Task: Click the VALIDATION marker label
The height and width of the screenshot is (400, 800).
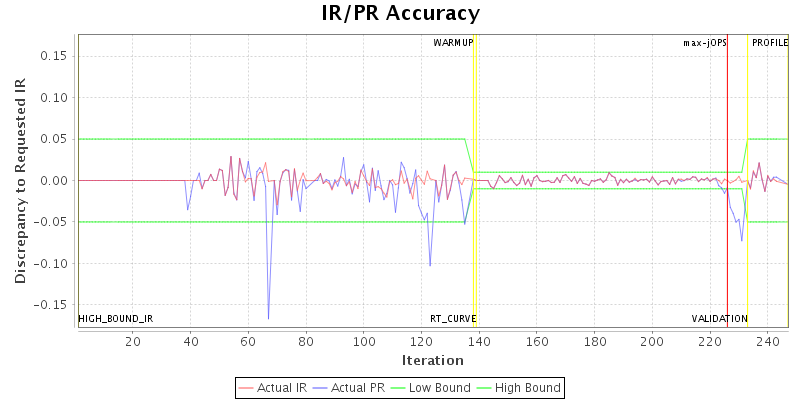Action: [719, 319]
